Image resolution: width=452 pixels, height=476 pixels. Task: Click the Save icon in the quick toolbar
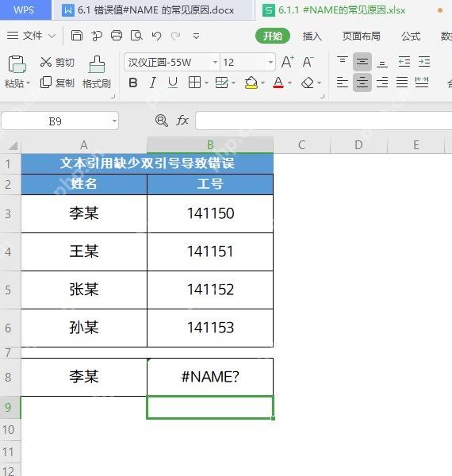click(x=77, y=36)
